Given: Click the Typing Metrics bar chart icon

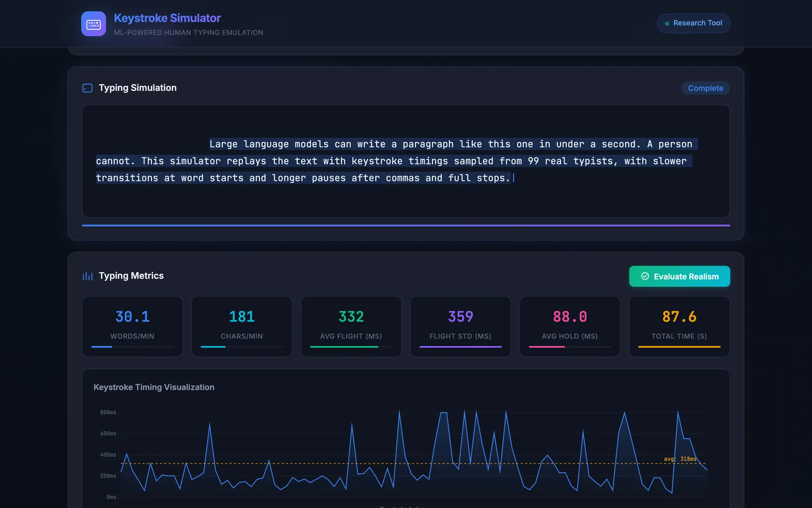Looking at the screenshot, I should [x=88, y=276].
